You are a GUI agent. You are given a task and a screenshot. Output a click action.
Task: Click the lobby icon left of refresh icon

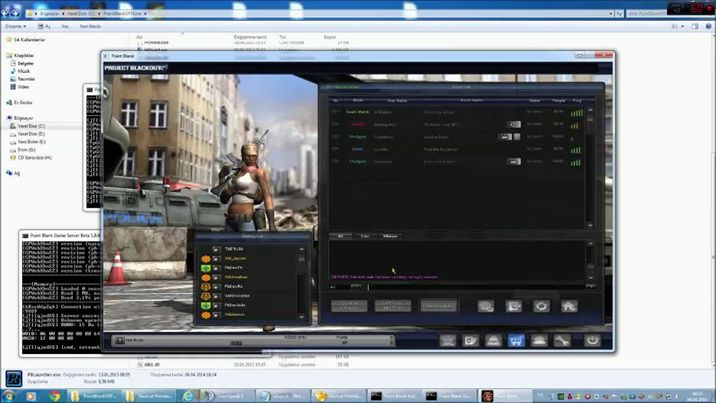tap(514, 306)
